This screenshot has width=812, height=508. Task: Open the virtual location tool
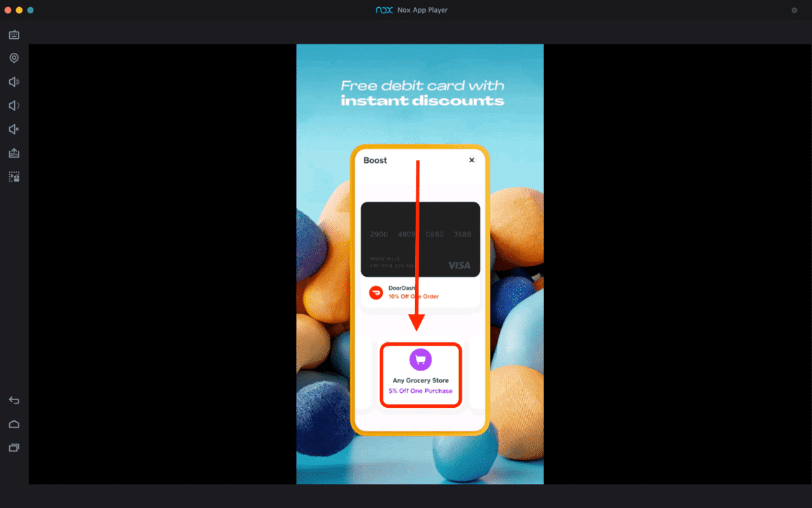tap(14, 58)
